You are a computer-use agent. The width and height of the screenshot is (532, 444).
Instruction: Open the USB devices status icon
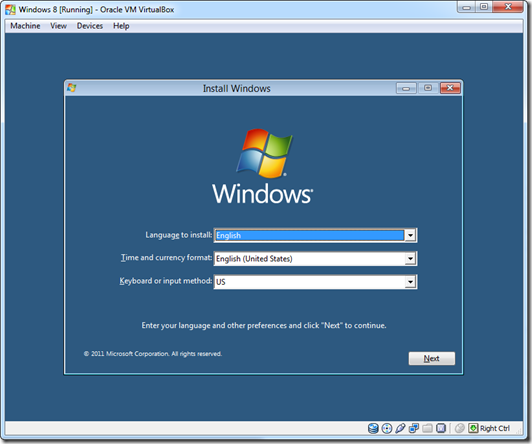(400, 428)
